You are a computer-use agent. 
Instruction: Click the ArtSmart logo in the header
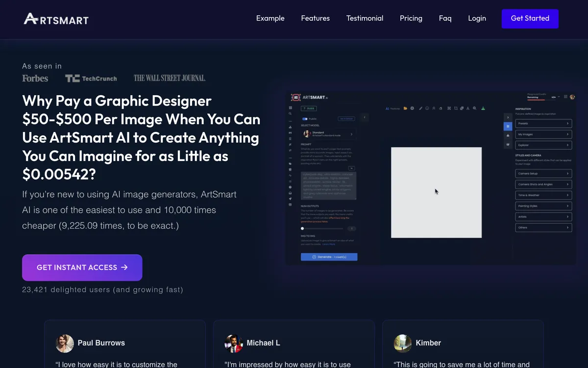(56, 19)
